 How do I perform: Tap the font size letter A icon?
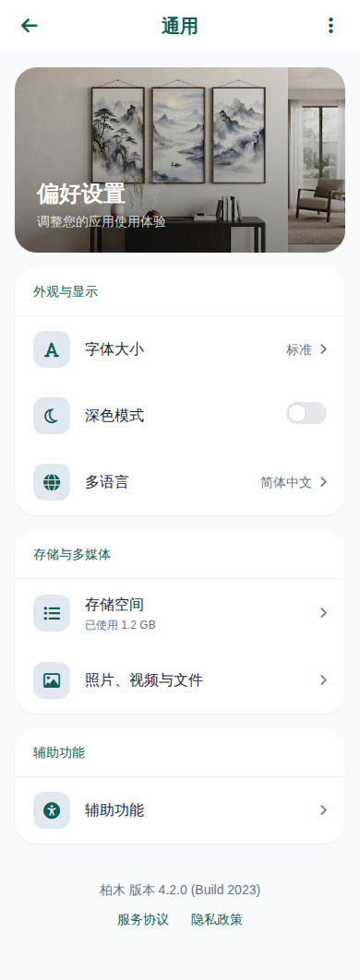click(52, 349)
